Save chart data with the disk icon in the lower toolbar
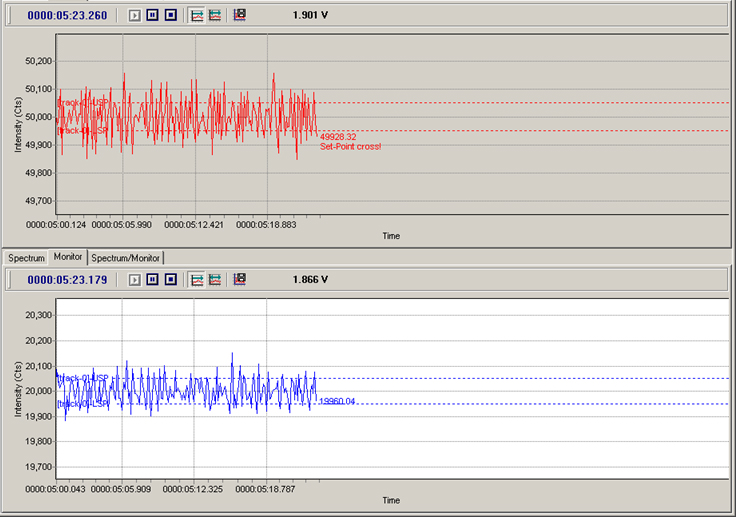Screen dimensions: 736x517 (240, 279)
